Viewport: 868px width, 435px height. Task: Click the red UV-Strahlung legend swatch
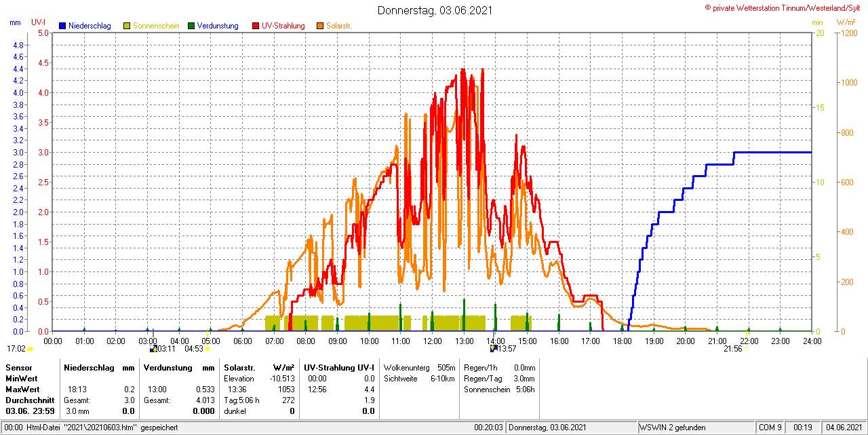pos(256,26)
